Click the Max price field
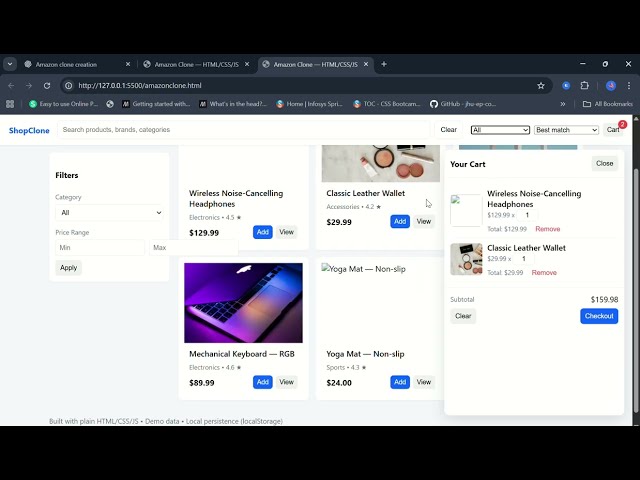Viewport: 640px width, 480px height. (x=193, y=247)
